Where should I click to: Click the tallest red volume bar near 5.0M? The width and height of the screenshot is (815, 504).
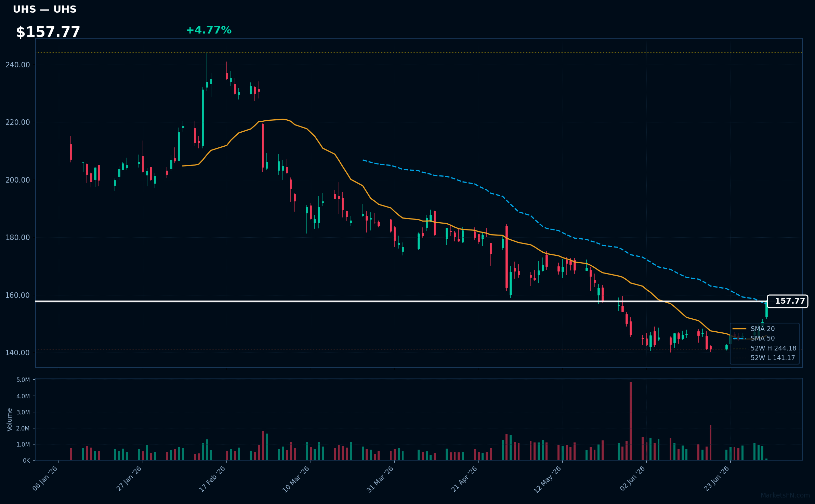(x=631, y=421)
